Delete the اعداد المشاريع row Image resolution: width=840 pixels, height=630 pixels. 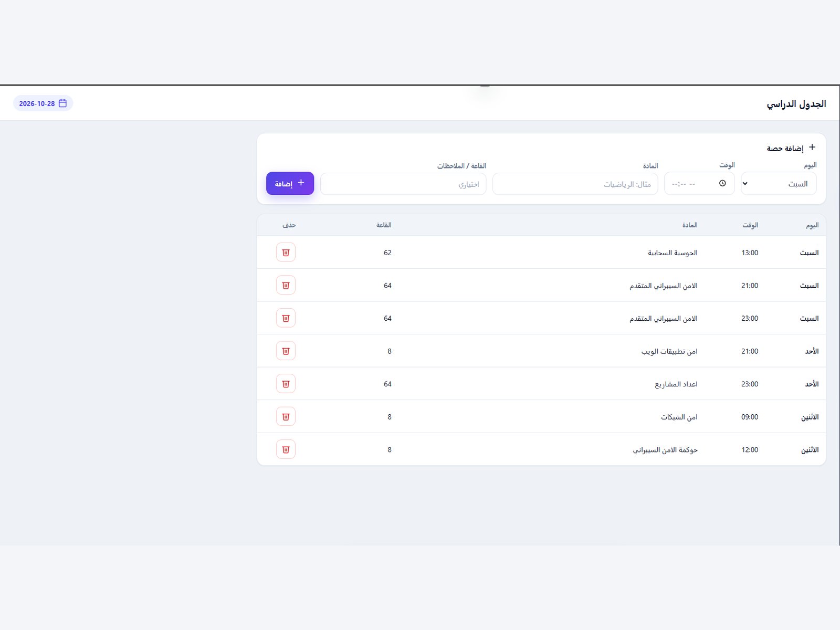coord(286,384)
